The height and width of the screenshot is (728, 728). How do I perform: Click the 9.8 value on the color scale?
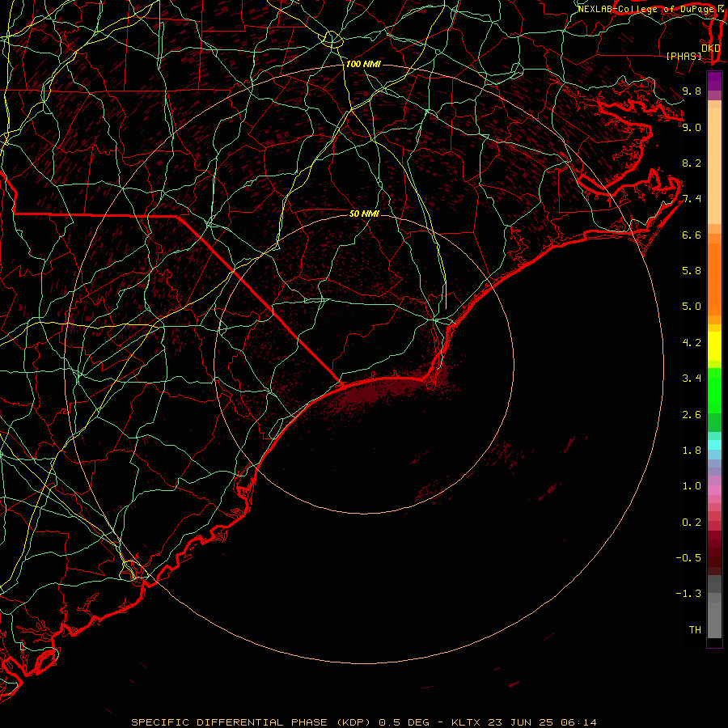[x=692, y=91]
